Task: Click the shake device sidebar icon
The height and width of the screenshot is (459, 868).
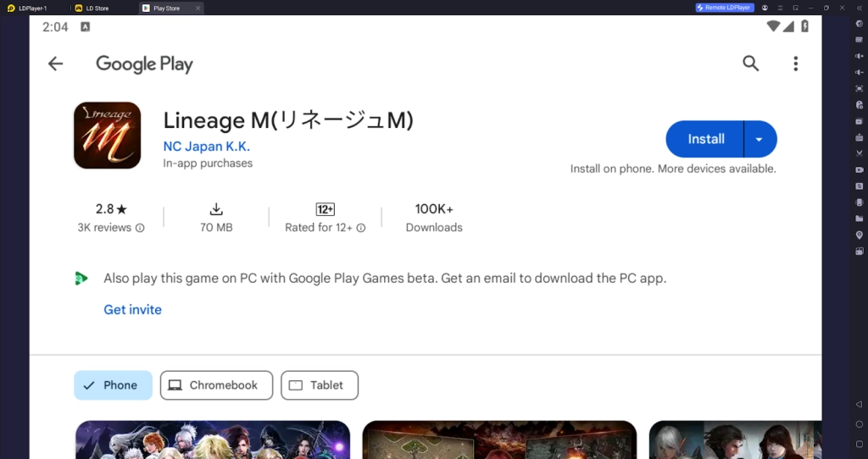Action: point(860,202)
